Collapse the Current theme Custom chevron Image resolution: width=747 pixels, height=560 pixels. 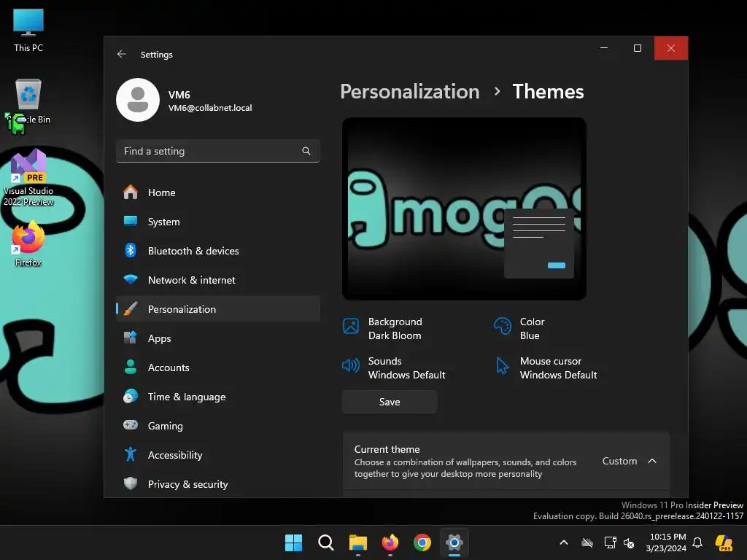[652, 461]
